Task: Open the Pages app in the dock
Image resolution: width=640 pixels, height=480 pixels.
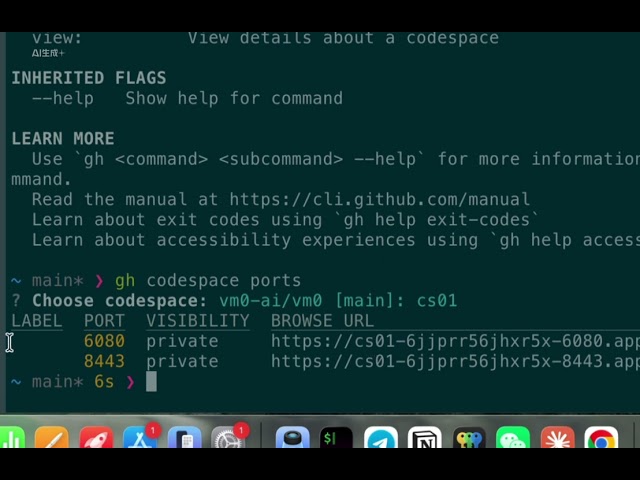Action: point(51,437)
